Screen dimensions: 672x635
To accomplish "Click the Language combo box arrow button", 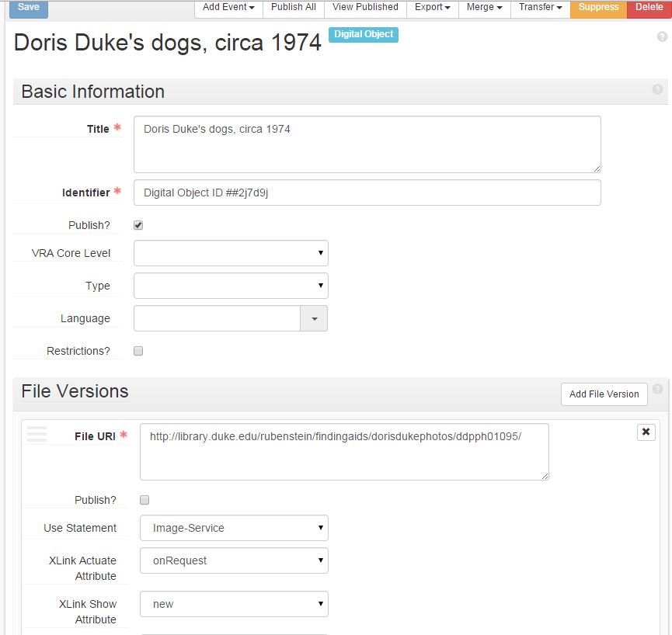I will click(x=314, y=318).
